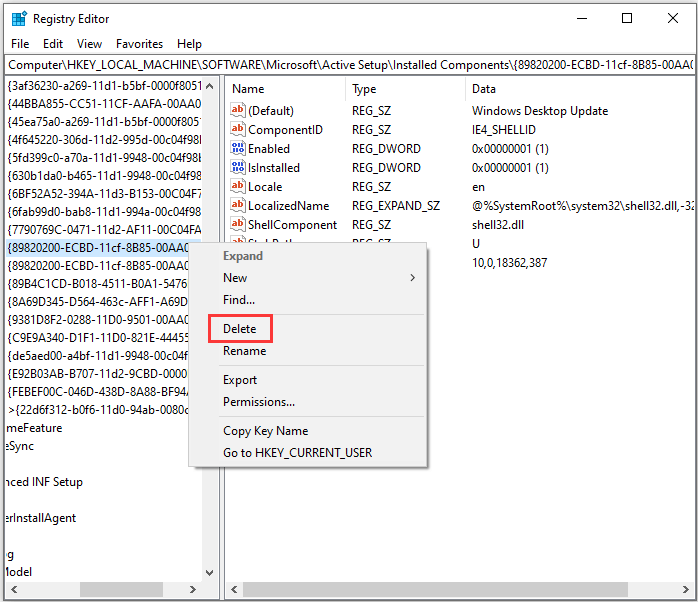Select the {6BF52A52-394A-11d3-B153 key
The width and height of the screenshot is (698, 602).
(105, 194)
